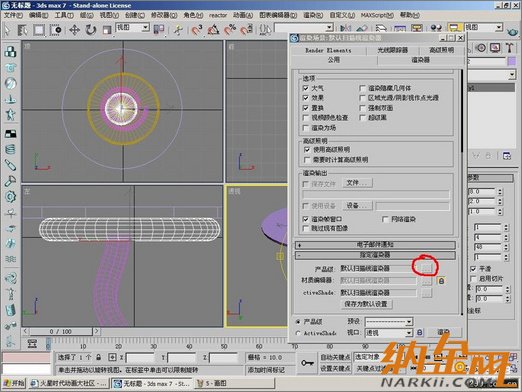Image resolution: width=522 pixels, height=392 pixels.
Task: Enable the 强制双面 checkbox
Action: point(363,108)
